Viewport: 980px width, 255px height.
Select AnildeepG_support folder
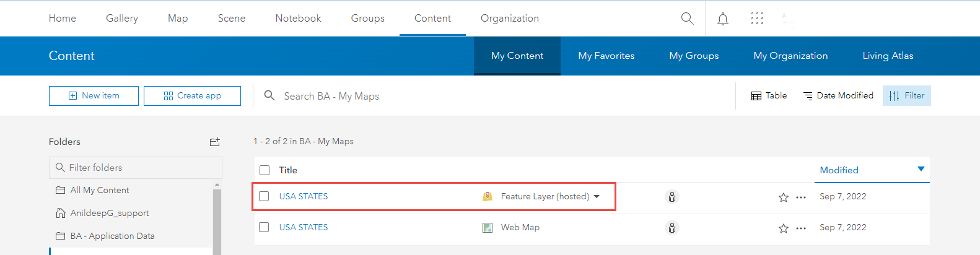pos(110,213)
